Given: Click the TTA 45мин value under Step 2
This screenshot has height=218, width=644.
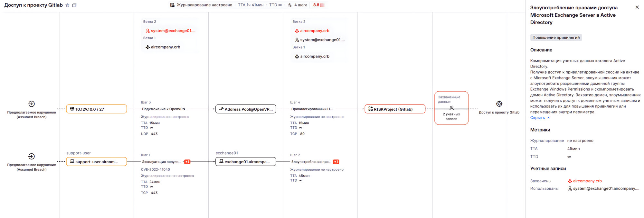Looking at the screenshot, I should [x=300, y=176].
